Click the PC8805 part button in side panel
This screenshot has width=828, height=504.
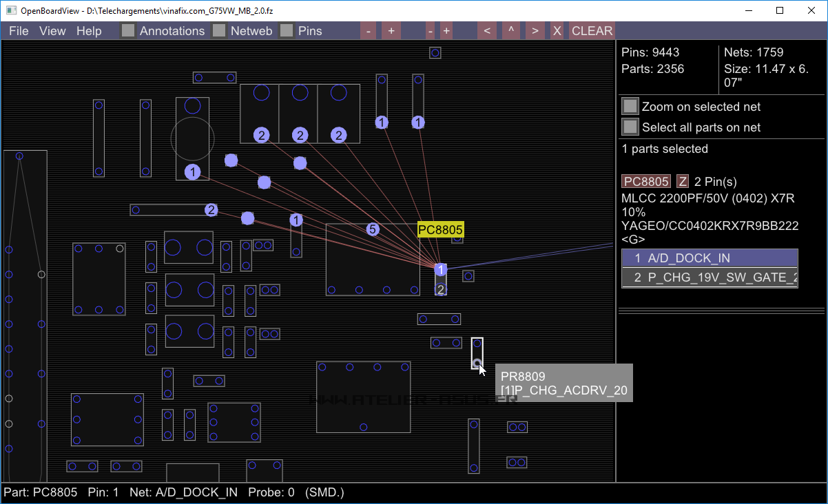tap(646, 181)
